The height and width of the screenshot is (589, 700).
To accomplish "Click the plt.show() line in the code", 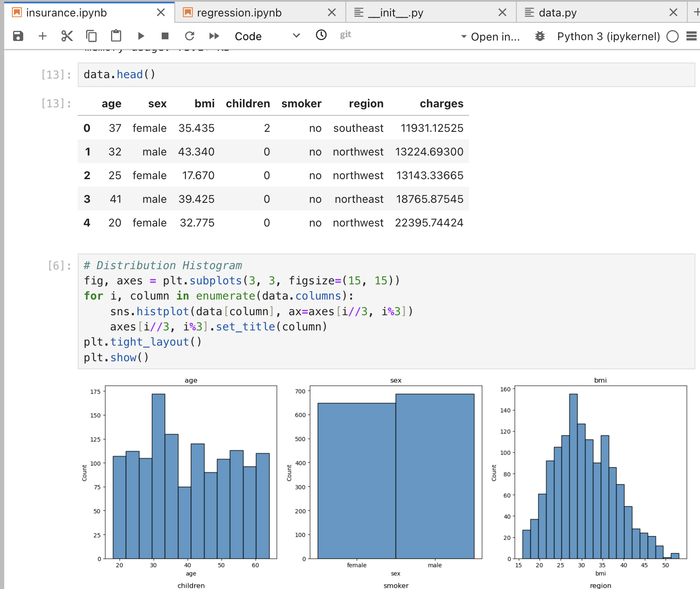I will click(x=116, y=357).
